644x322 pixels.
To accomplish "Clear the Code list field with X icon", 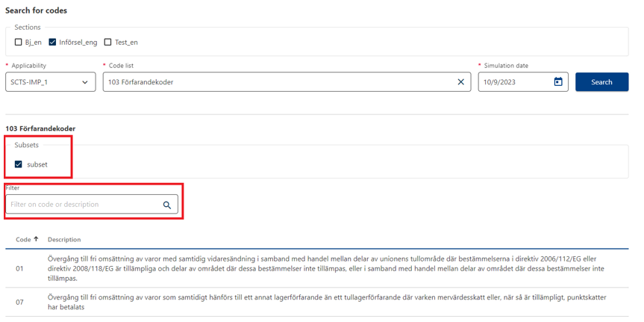I will pyautogui.click(x=460, y=82).
